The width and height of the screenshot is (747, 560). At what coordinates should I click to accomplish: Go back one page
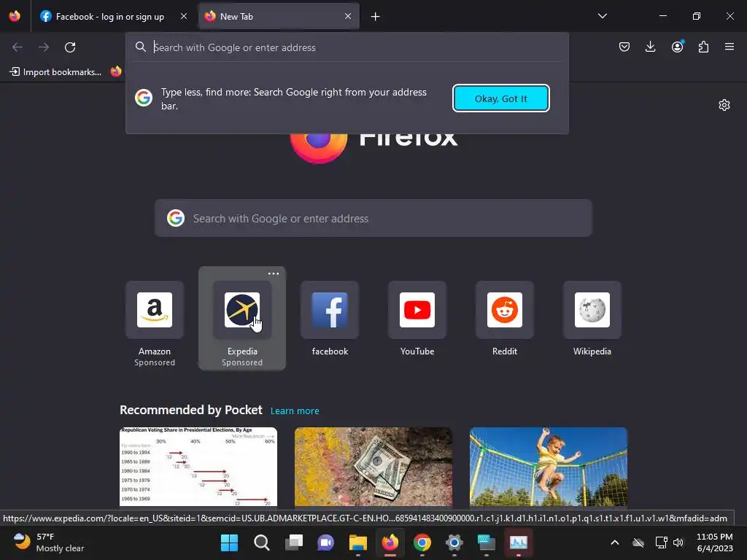tap(18, 47)
